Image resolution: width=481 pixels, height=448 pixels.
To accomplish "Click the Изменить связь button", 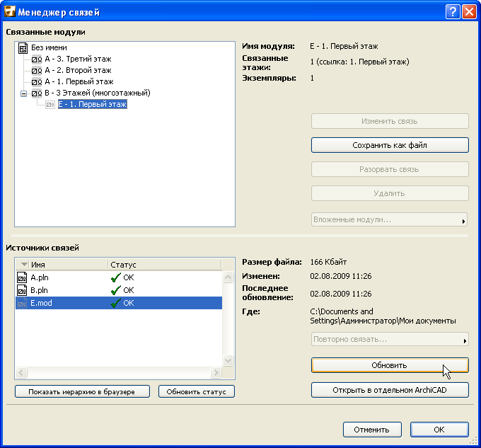I will [x=390, y=121].
